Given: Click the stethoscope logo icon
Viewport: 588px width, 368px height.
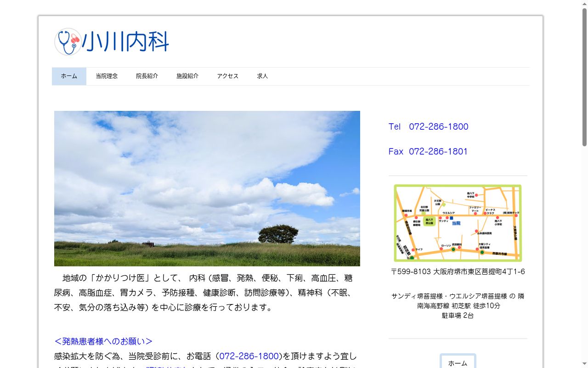Looking at the screenshot, I should [x=68, y=42].
